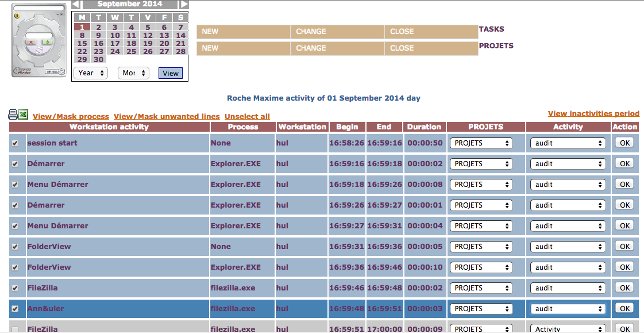Click OK for Menu Démarrer row at 16:59:27
The height and width of the screenshot is (333, 644).
[x=624, y=225]
